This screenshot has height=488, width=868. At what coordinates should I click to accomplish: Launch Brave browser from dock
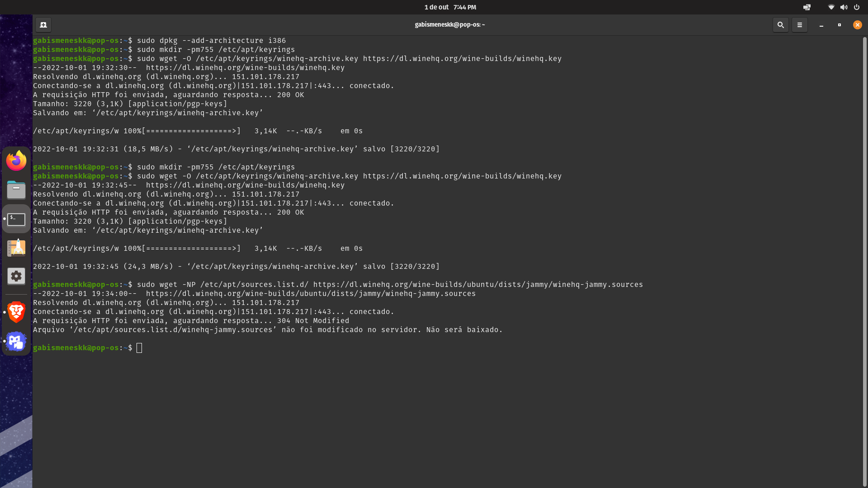[16, 312]
